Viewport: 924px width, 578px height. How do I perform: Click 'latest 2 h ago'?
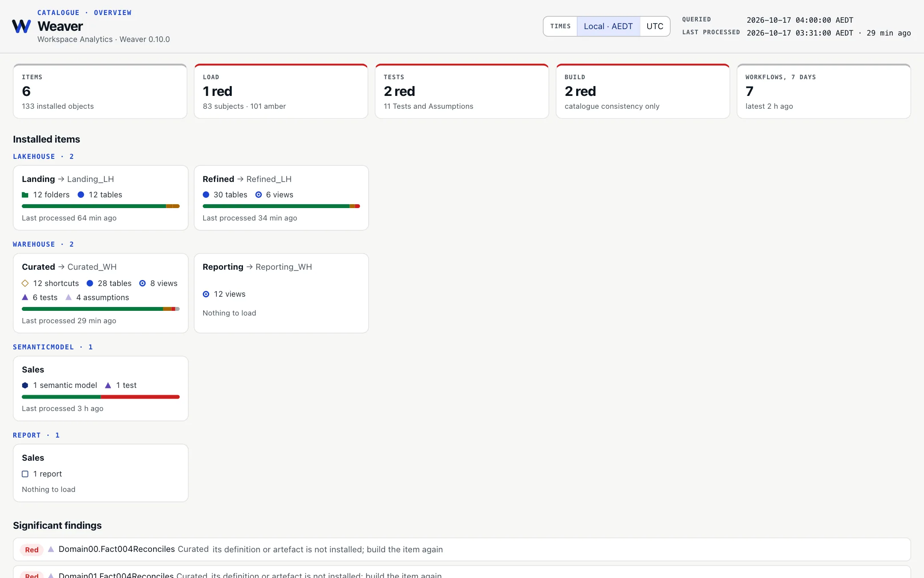pyautogui.click(x=769, y=106)
